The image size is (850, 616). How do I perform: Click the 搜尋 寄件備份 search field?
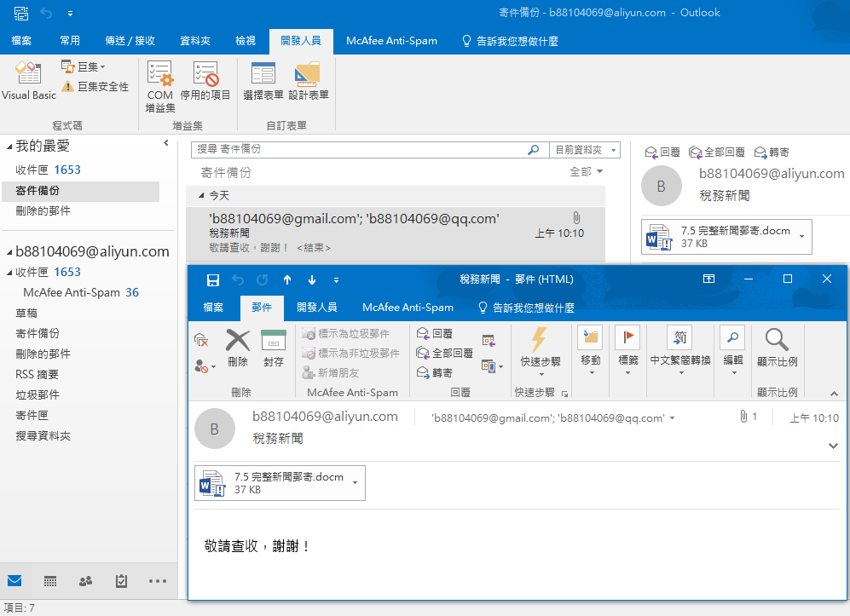pyautogui.click(x=358, y=150)
